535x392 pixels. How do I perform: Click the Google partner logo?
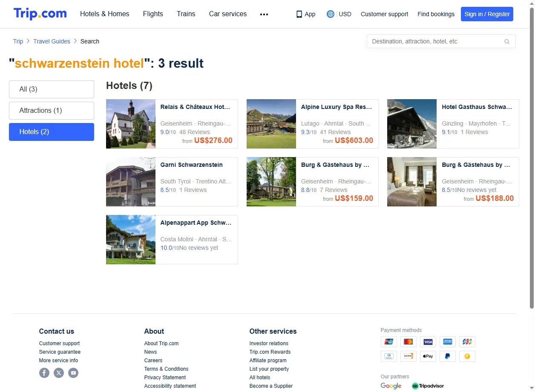(391, 386)
